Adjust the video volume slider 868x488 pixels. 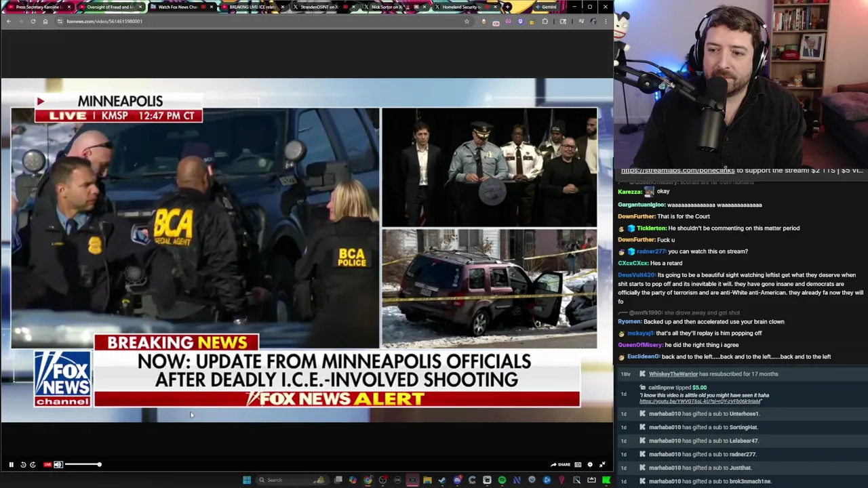point(83,464)
